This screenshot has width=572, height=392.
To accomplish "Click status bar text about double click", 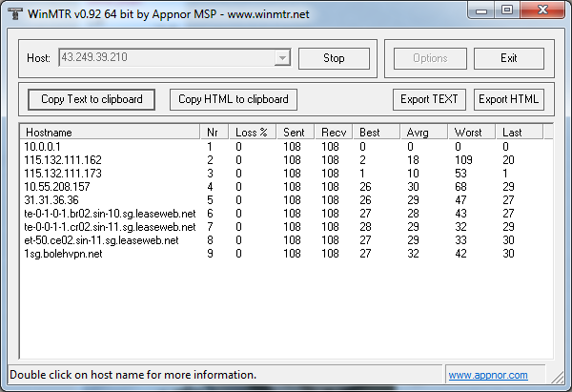I will pyautogui.click(x=133, y=375).
